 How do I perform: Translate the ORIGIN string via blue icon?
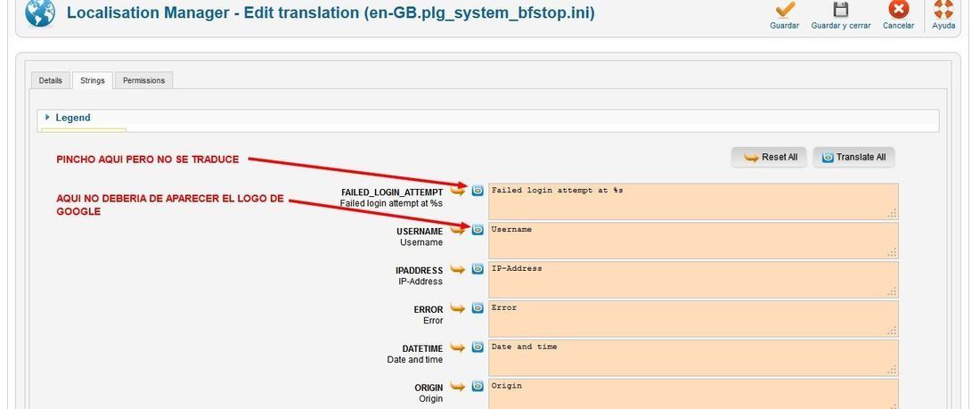(478, 386)
